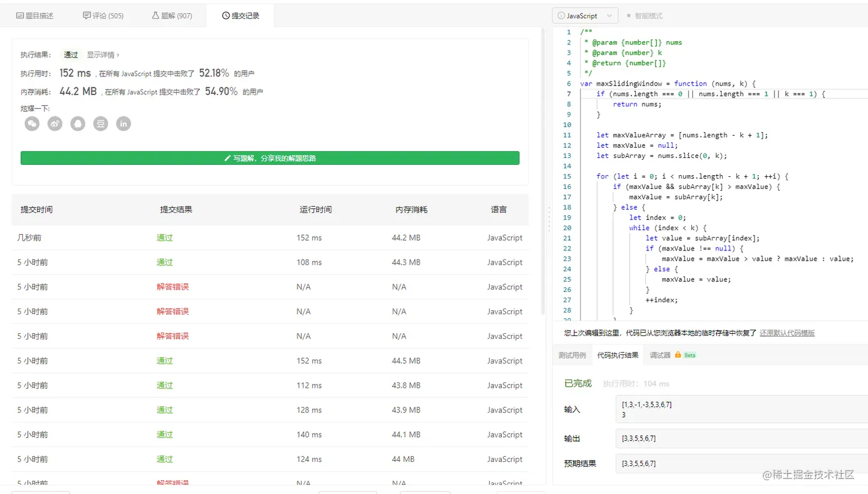This screenshot has height=494, width=868.
Task: Click line number 6 in the editor gutter
Action: [x=569, y=84]
